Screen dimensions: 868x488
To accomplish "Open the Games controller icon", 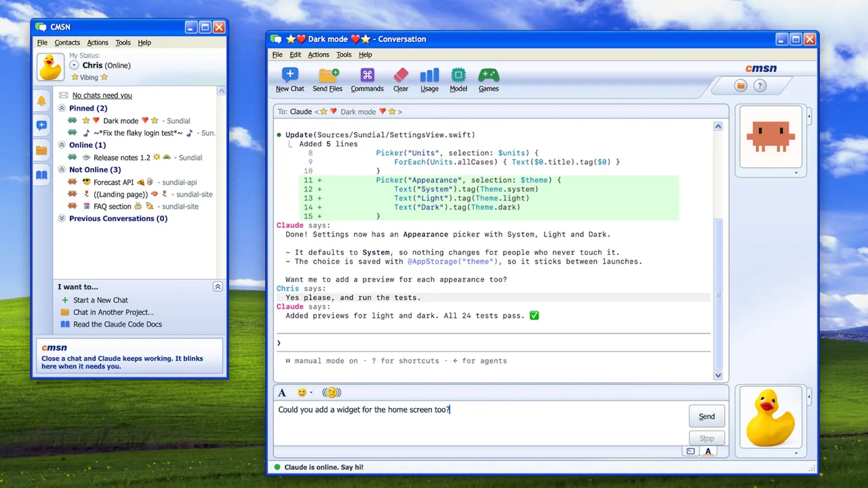I will click(x=488, y=75).
